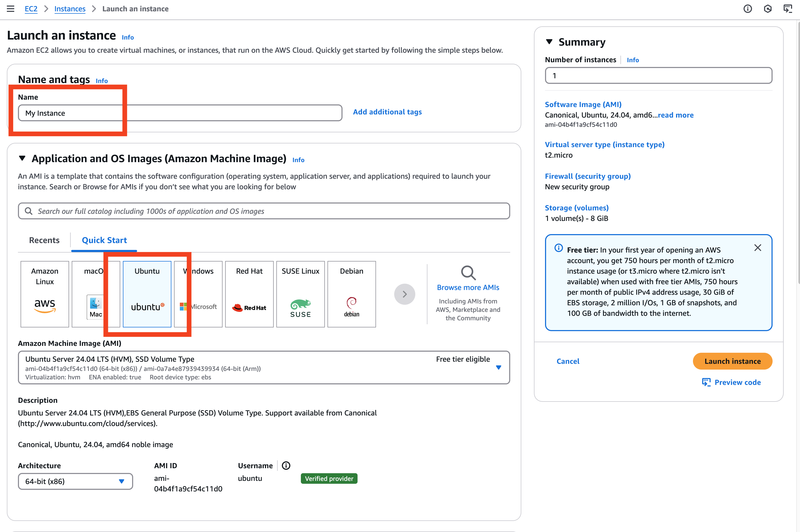Click the Free tier eligible label
The image size is (800, 532).
[463, 359]
